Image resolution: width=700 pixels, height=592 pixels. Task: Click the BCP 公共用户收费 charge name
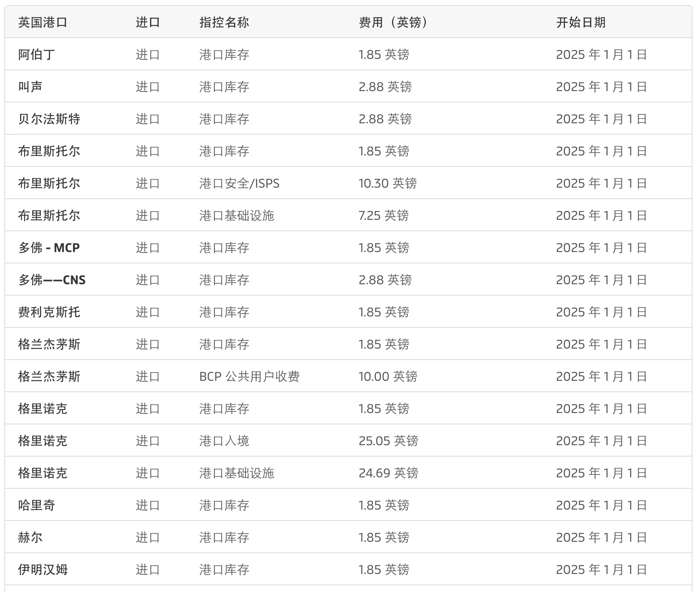click(249, 376)
